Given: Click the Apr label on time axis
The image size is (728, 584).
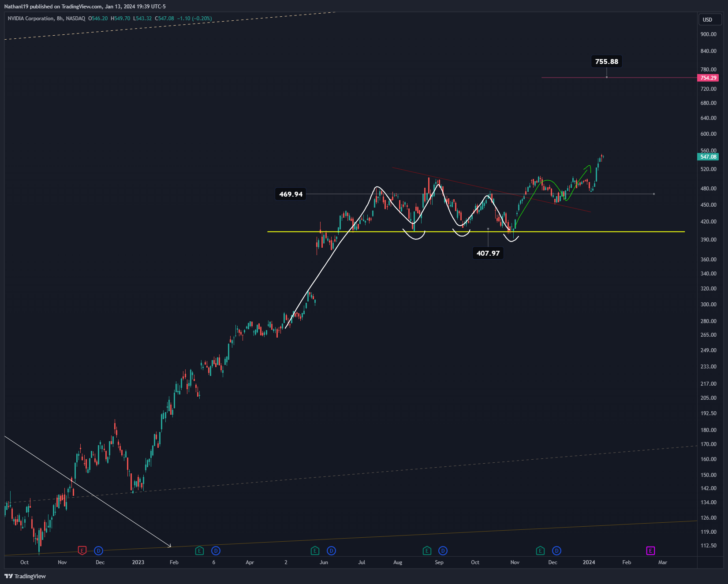Looking at the screenshot, I should click(x=250, y=562).
